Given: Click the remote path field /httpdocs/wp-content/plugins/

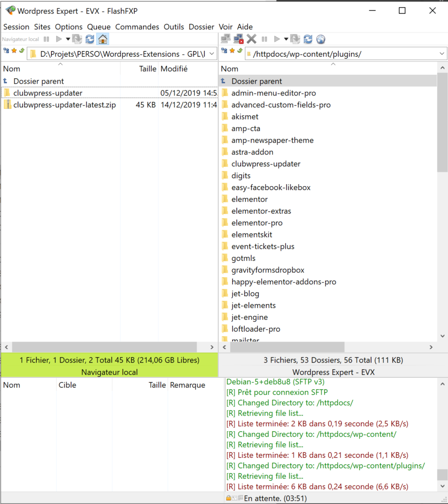Looking at the screenshot, I should (346, 54).
